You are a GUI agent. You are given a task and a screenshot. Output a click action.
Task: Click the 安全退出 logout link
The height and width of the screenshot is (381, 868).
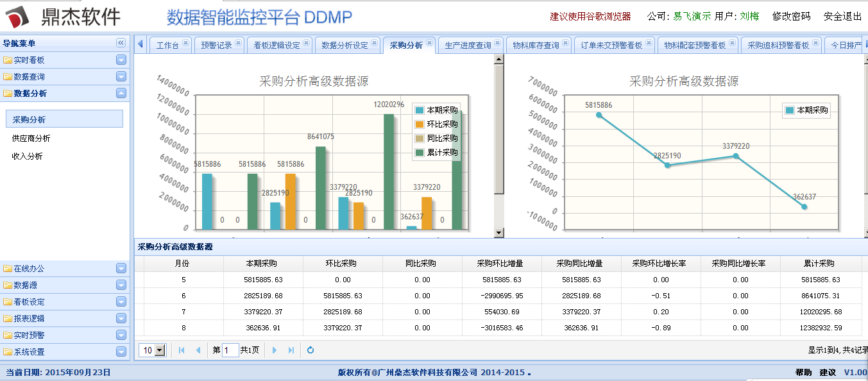(x=842, y=17)
